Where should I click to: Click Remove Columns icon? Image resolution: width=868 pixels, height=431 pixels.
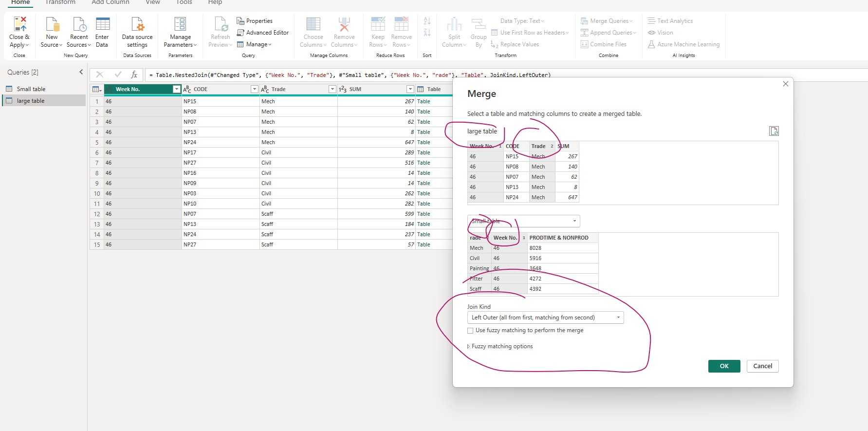click(x=344, y=24)
